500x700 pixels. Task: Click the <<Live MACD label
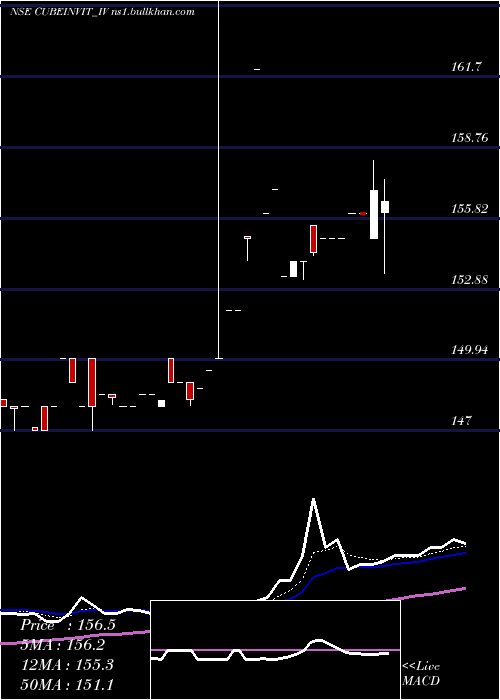[421, 674]
